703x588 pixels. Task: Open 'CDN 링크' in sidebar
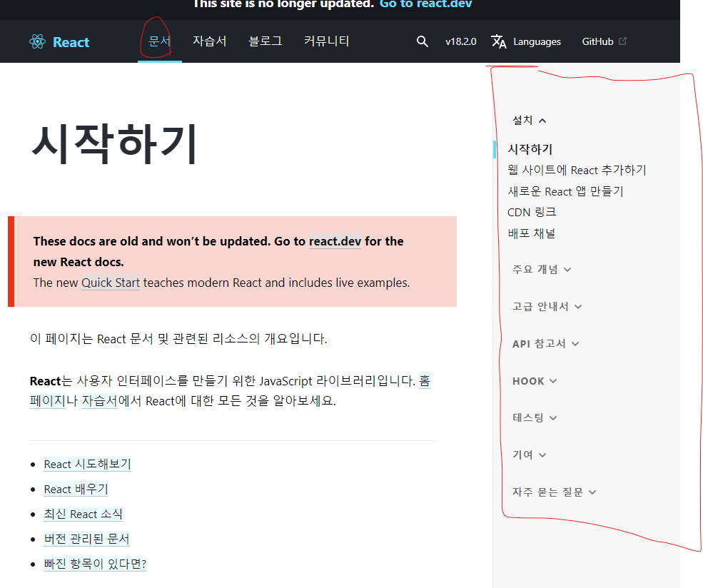(532, 212)
